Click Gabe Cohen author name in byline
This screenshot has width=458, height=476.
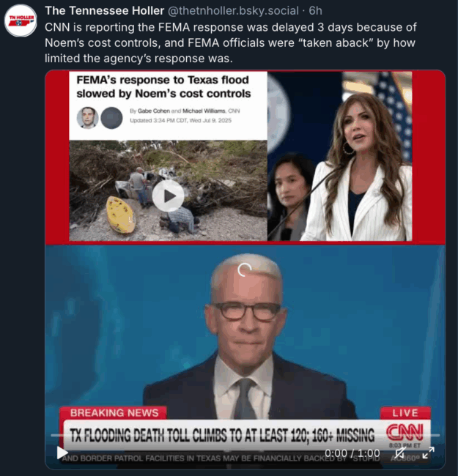click(153, 111)
